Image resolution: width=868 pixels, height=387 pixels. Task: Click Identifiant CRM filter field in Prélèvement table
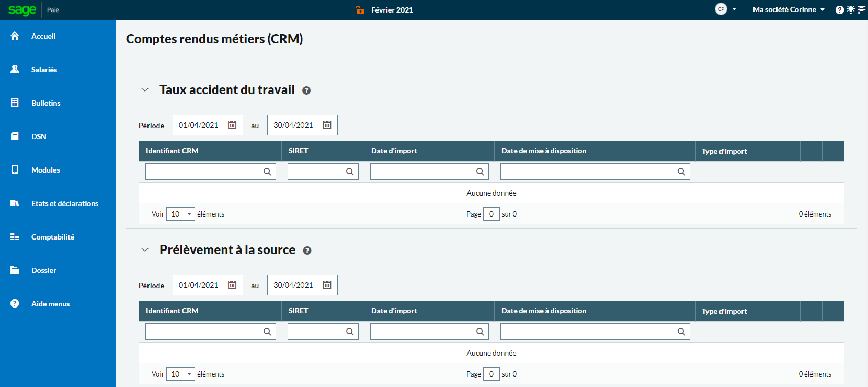(211, 332)
